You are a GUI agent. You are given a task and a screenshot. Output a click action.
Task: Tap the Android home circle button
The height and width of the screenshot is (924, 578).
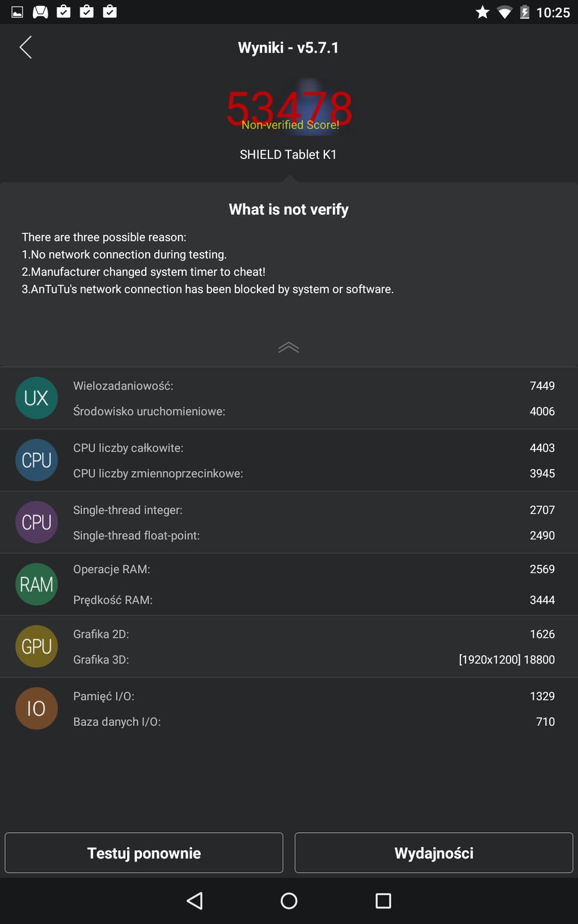289,901
